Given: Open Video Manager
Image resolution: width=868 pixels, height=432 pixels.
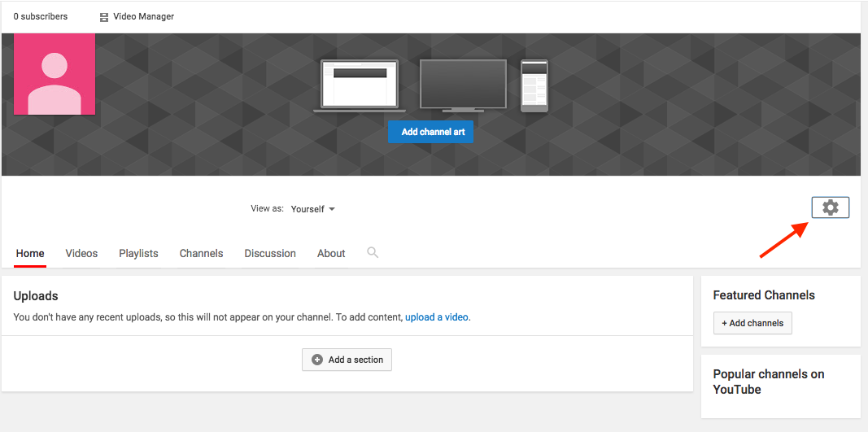Looking at the screenshot, I should tap(136, 16).
